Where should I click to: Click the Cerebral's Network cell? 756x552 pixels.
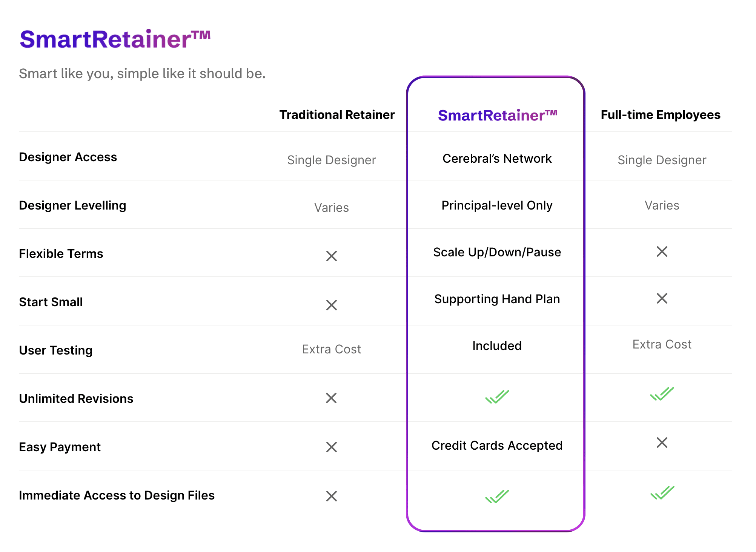[x=497, y=159]
